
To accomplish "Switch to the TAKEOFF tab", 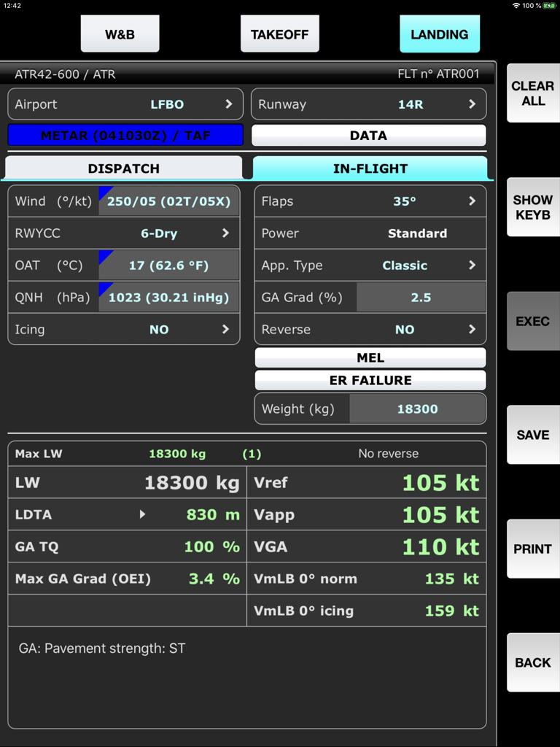I will [x=279, y=34].
